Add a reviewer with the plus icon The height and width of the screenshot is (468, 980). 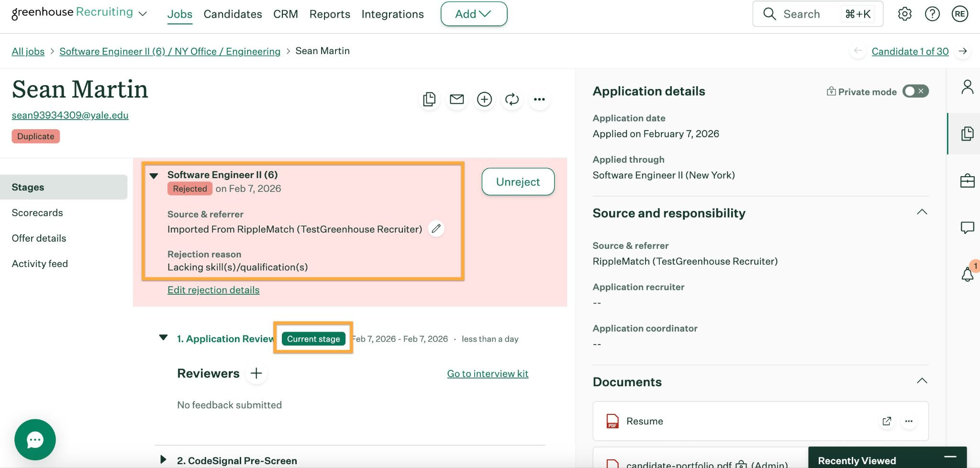256,373
